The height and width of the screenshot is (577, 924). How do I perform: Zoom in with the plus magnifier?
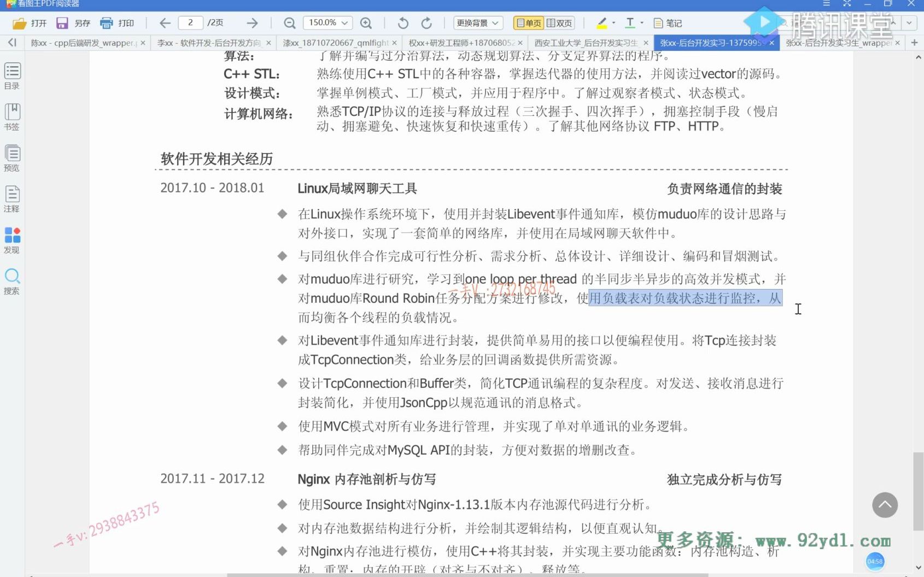(x=366, y=23)
